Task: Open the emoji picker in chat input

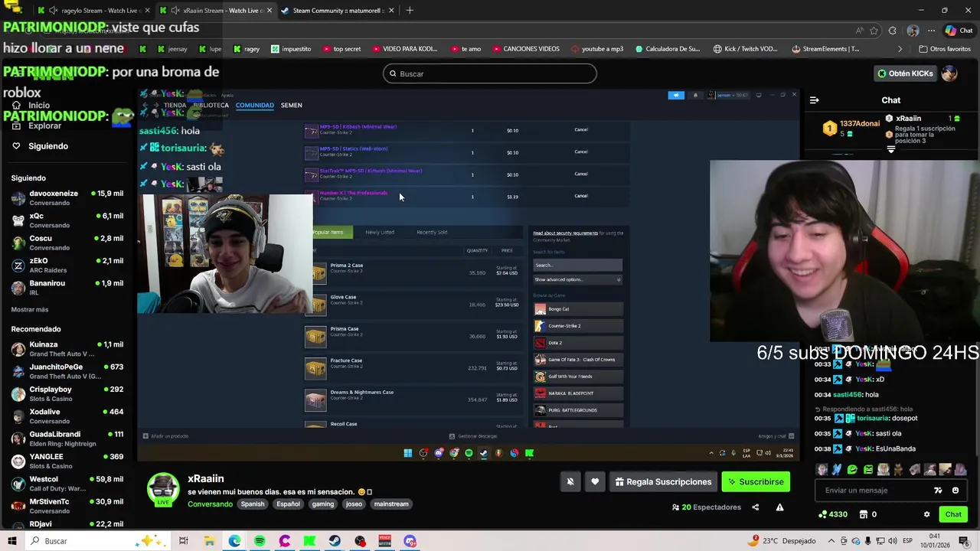Action: [x=955, y=490]
